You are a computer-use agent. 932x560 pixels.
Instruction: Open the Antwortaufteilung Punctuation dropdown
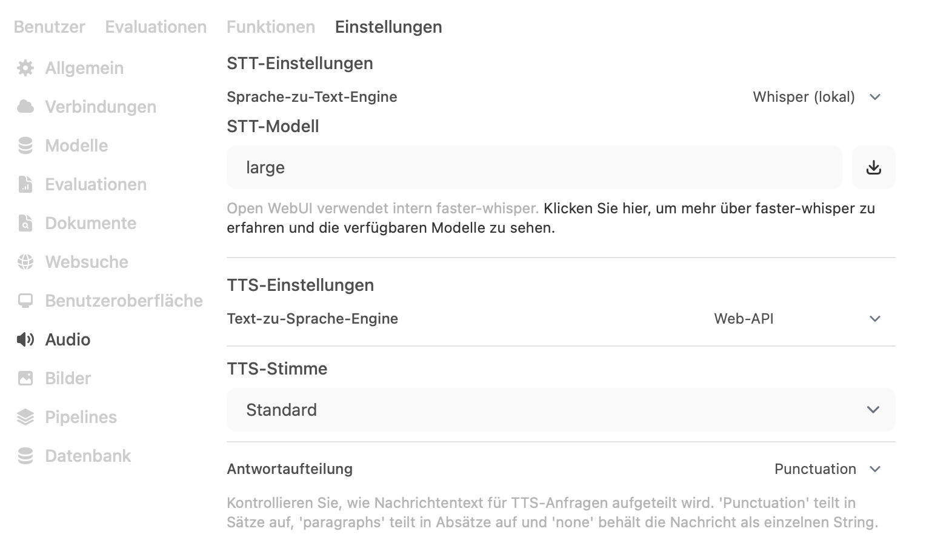click(827, 469)
